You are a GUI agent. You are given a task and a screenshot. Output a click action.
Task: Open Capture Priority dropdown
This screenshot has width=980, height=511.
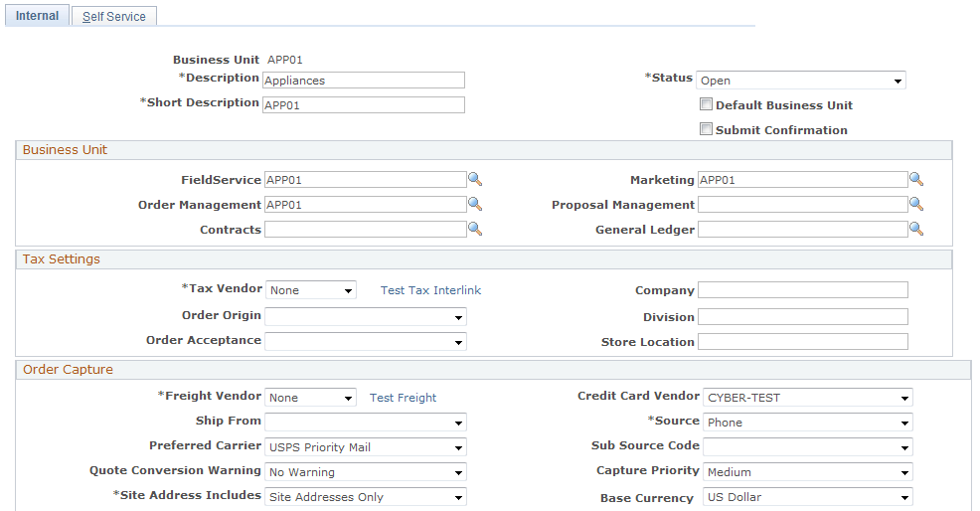[x=807, y=472]
